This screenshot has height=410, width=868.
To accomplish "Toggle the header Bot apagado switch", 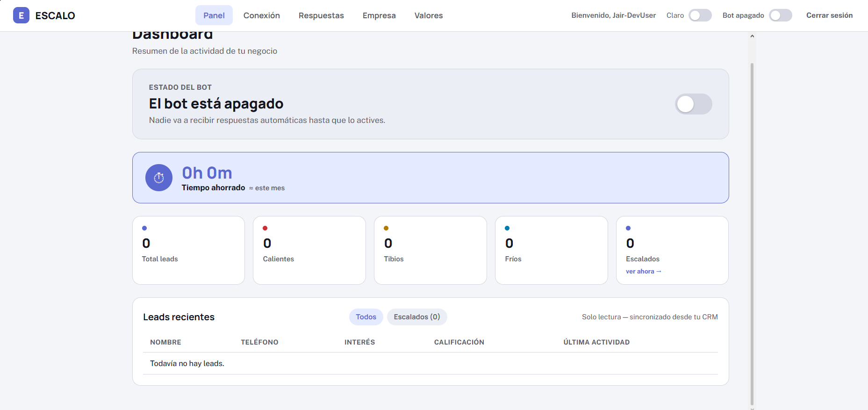I will (x=781, y=15).
